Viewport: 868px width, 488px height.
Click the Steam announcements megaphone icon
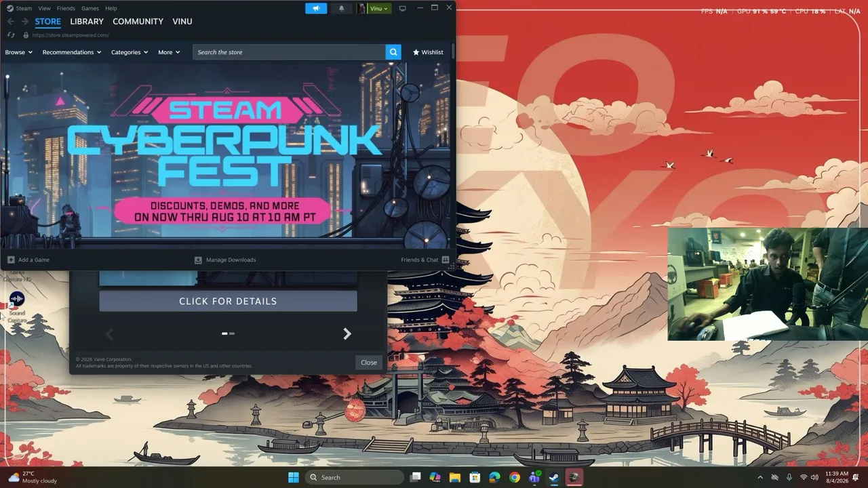[x=316, y=8]
